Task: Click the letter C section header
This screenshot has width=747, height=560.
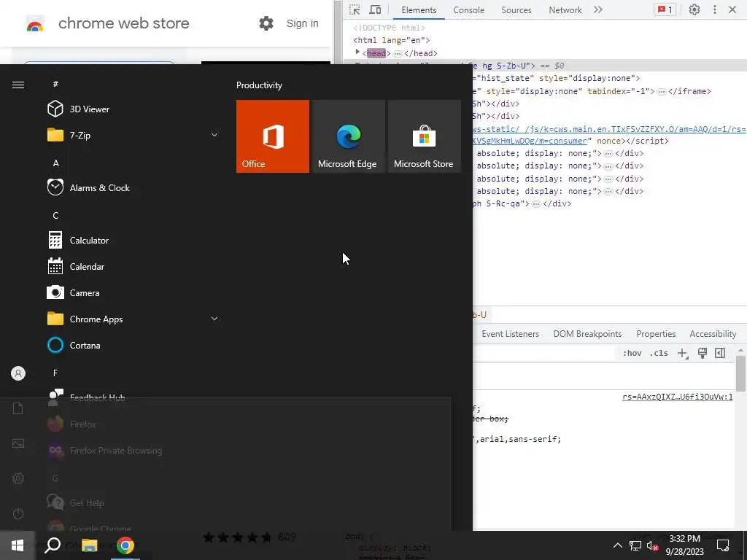Action: (x=55, y=216)
